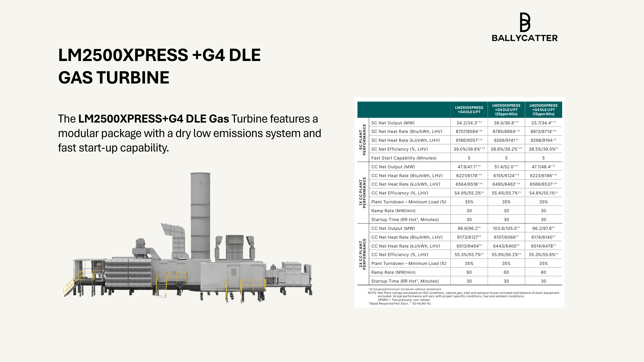Click the 'SC Net Heat Rate (kJ/kWh, LHV)' row label
644x362 pixels.
tap(405, 140)
